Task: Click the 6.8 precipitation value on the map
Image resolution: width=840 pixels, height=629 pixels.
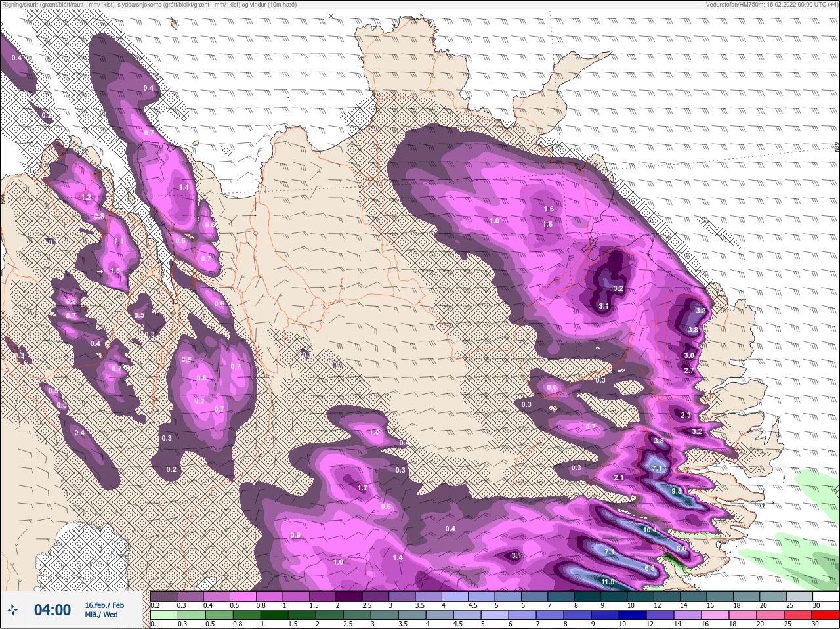Action: tap(650, 568)
